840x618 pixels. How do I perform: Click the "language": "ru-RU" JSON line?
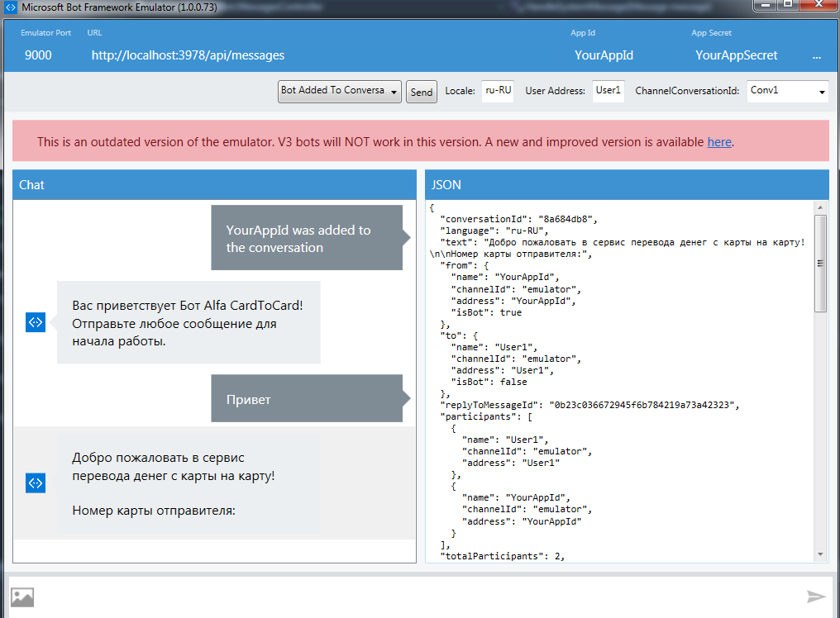click(x=494, y=231)
